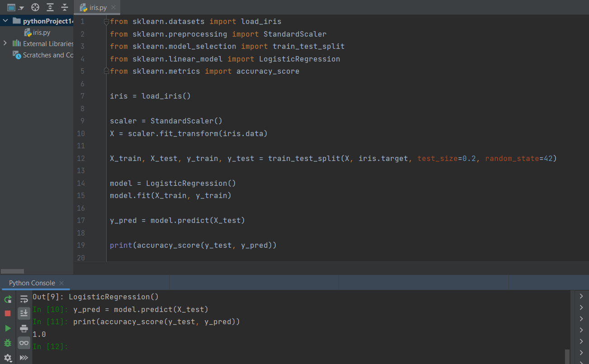Toggle soft-wrap in the console

24,299
